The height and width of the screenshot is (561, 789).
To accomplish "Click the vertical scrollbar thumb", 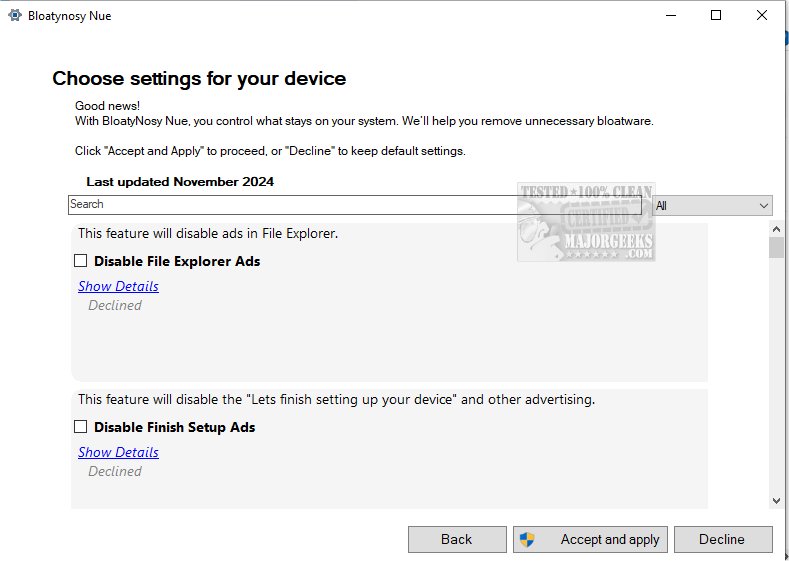I will tap(776, 248).
